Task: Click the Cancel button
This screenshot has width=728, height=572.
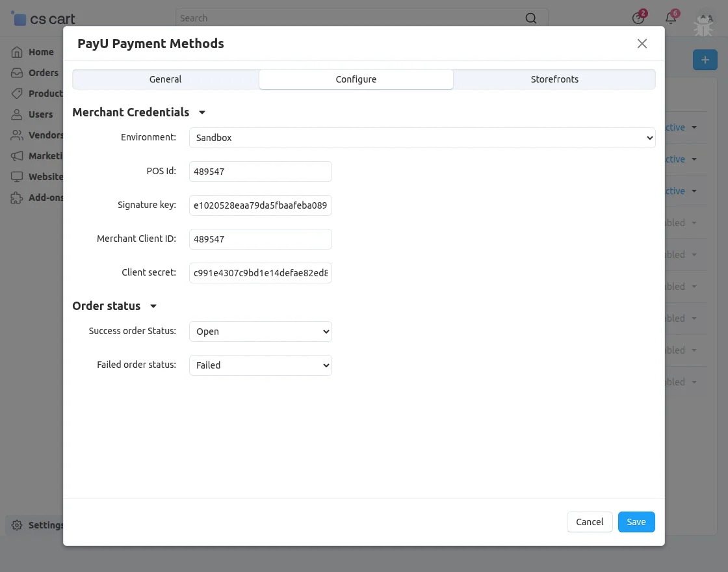Action: click(590, 522)
